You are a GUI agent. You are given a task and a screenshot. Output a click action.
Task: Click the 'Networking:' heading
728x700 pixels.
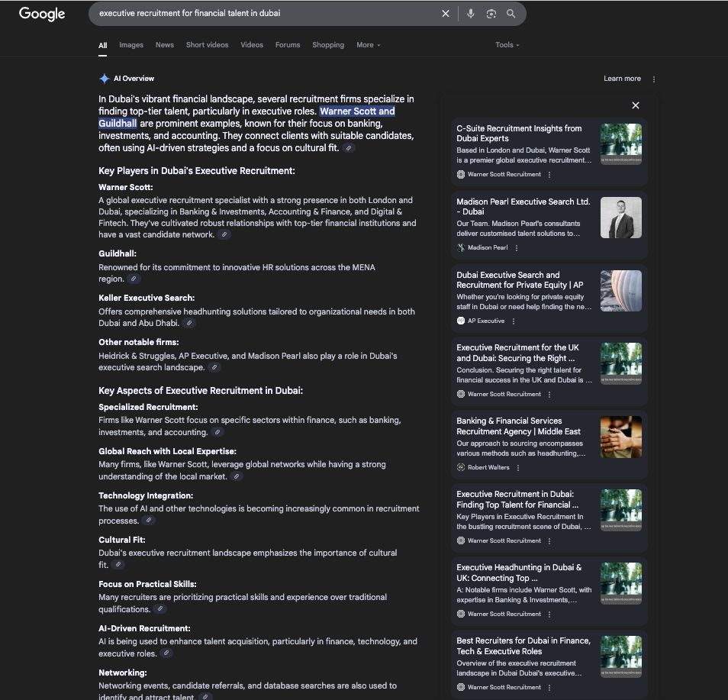coord(123,673)
